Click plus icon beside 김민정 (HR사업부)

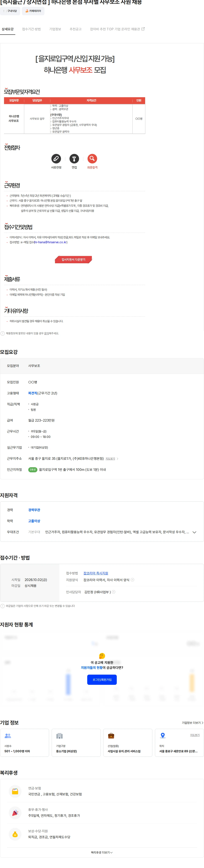pyautogui.click(x=114, y=592)
